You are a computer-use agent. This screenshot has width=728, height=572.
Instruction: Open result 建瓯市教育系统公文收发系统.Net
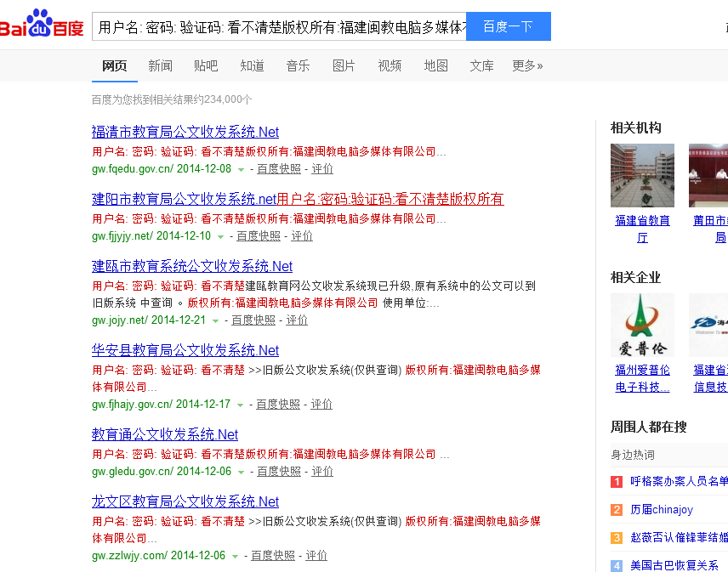coord(192,266)
